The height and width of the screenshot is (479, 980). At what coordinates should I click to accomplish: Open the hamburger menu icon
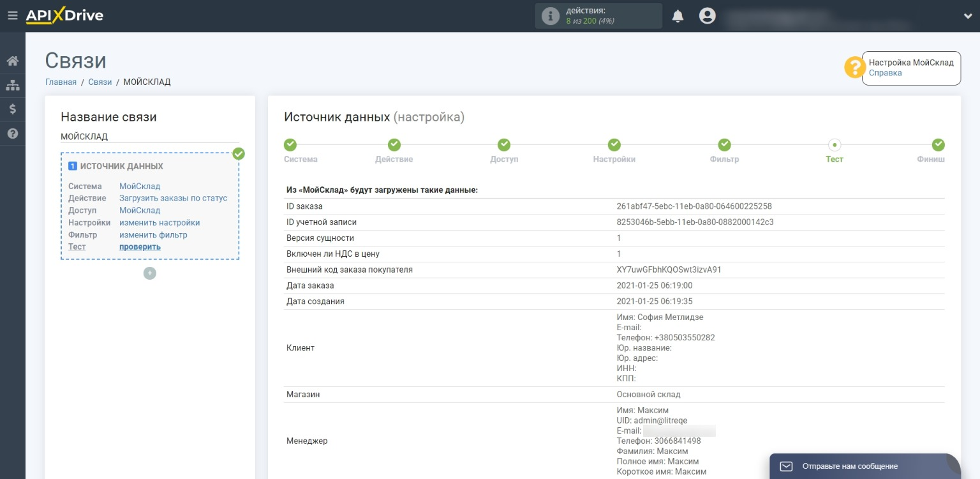[x=12, y=15]
